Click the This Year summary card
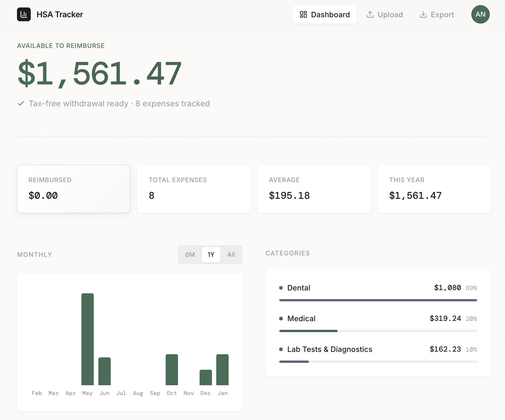 pos(434,189)
